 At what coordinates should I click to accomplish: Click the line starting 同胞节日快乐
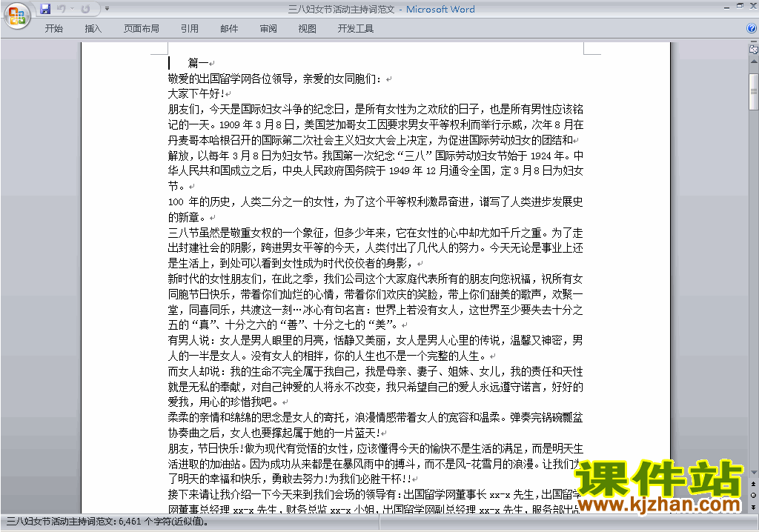tap(376, 294)
